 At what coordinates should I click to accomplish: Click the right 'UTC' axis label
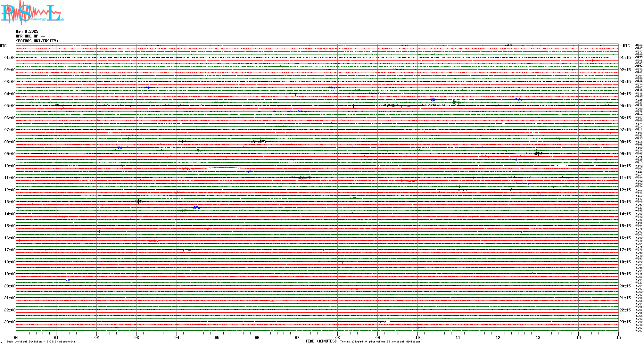click(626, 46)
